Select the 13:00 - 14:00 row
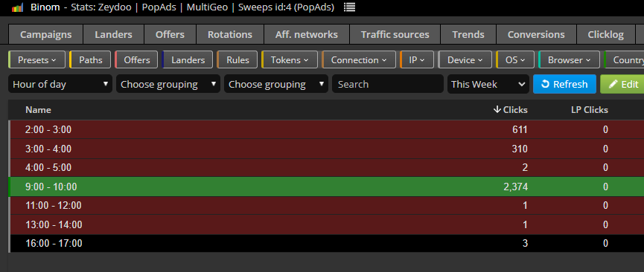644x272 pixels. point(326,224)
